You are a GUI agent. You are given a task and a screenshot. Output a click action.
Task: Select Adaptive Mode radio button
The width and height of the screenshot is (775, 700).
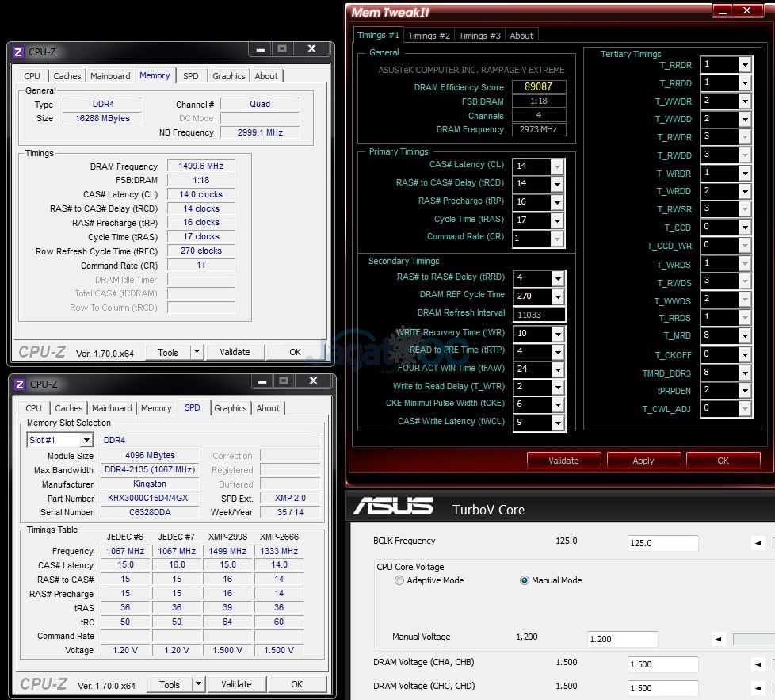pos(399,580)
